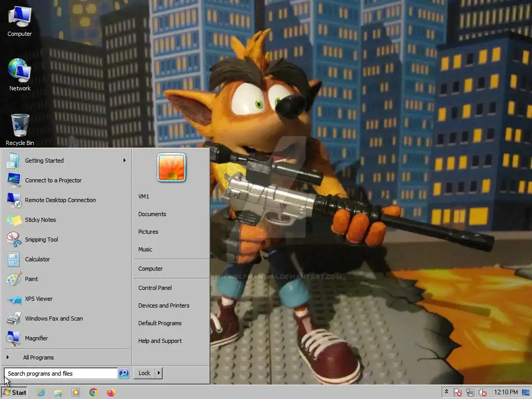Launch XPS Viewer by its label
The image size is (532, 399).
[x=38, y=299]
